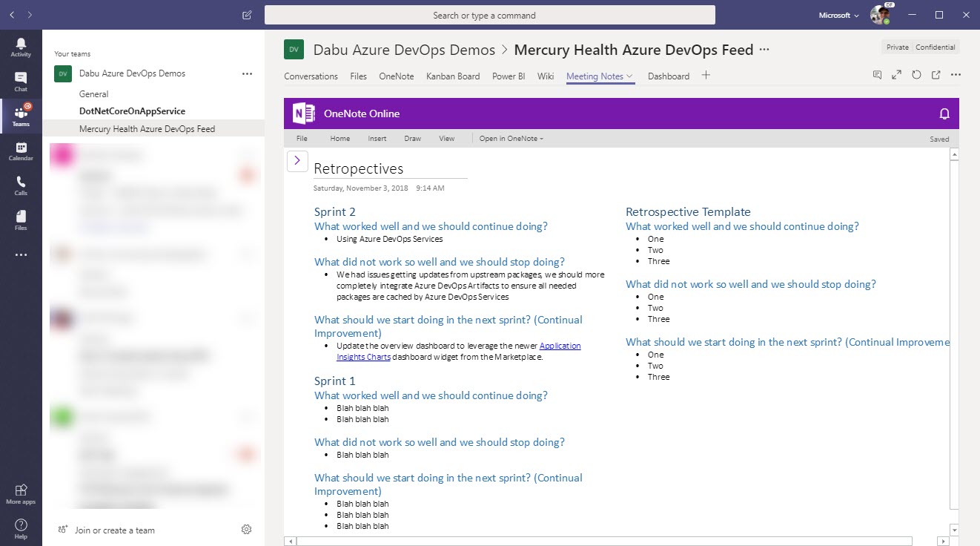Open the Open in OneNote dropdown
Image resolution: width=980 pixels, height=546 pixels.
(x=511, y=139)
